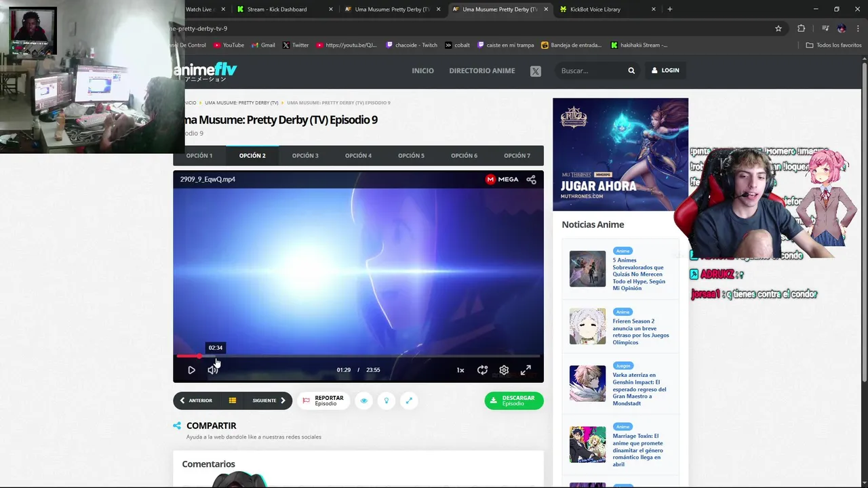Viewport: 868px width, 488px height.
Task: Open a new browser tab
Action: [x=670, y=9]
